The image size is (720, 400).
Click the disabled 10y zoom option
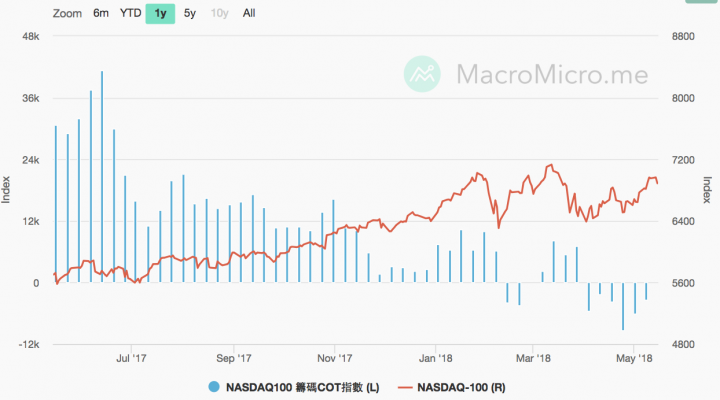point(219,13)
